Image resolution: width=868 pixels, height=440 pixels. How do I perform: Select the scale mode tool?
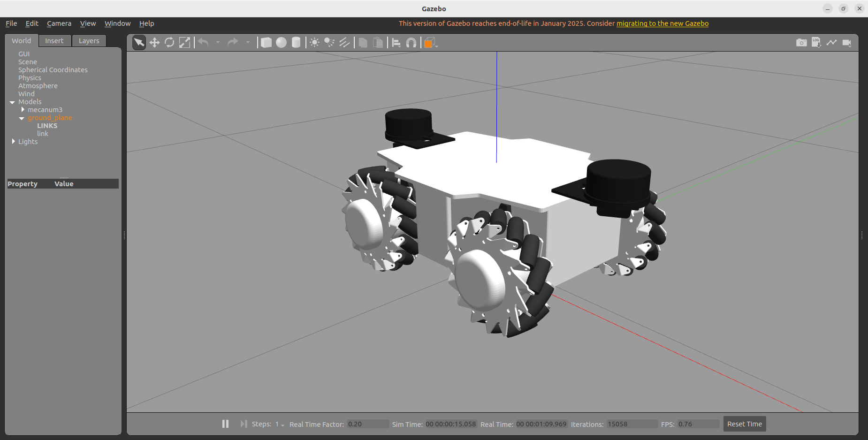click(184, 43)
